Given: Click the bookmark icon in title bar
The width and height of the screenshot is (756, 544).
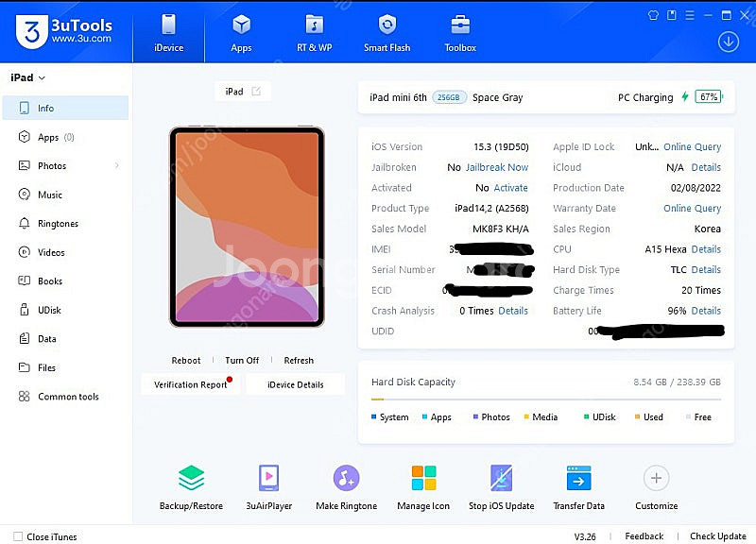Looking at the screenshot, I should pos(671,15).
